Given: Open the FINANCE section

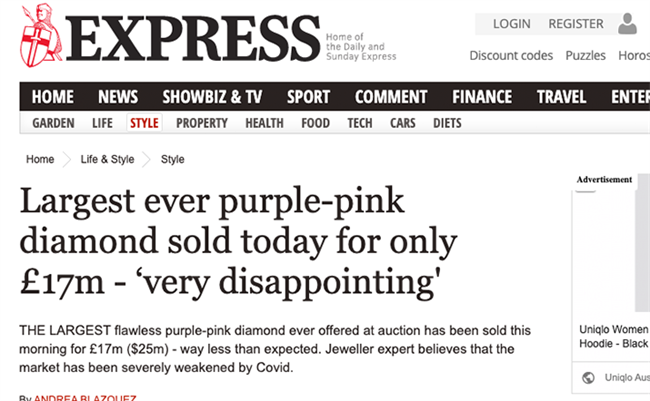Looking at the screenshot, I should (482, 97).
